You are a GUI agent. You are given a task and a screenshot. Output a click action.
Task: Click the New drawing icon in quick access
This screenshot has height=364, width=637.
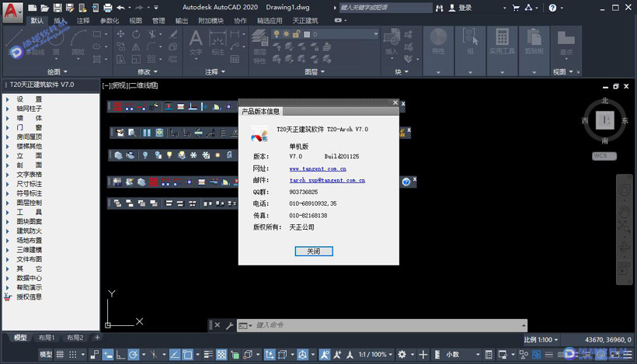[32, 8]
